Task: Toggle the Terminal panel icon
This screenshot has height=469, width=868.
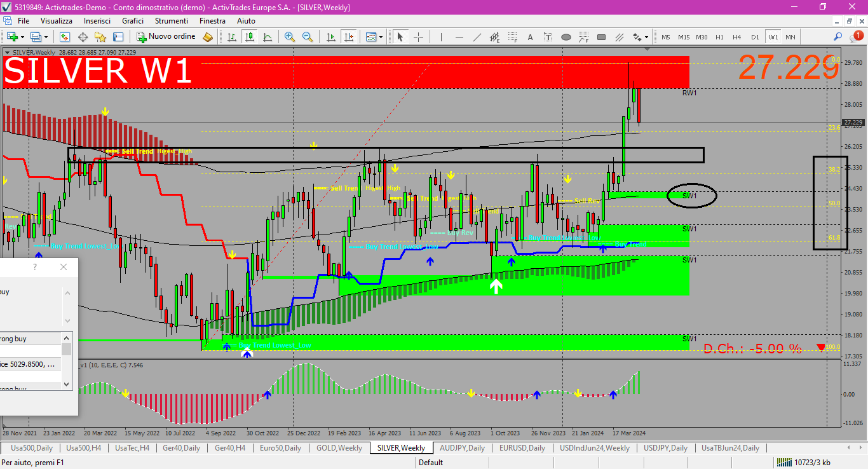Action: [x=118, y=37]
